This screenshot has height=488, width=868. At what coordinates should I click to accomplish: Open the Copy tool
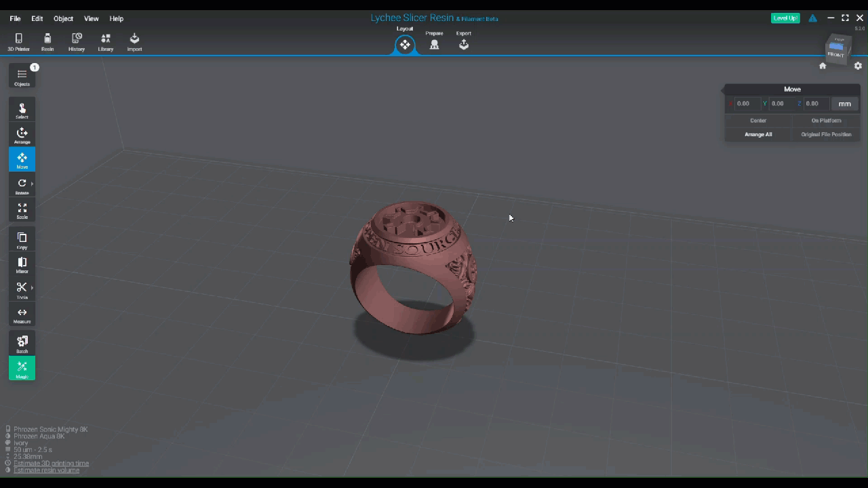(22, 239)
